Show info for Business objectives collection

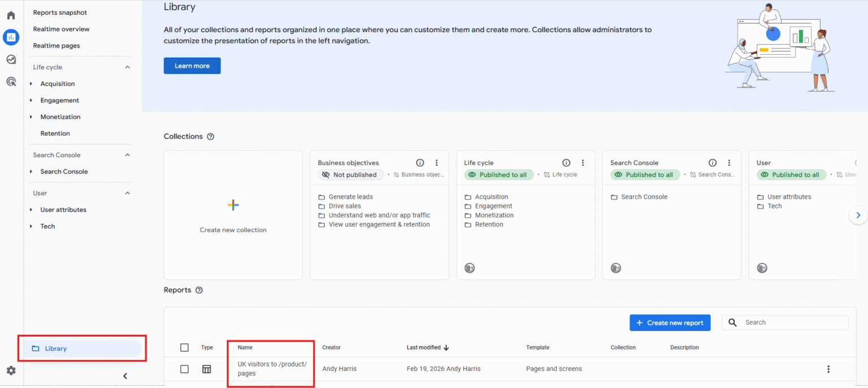420,163
